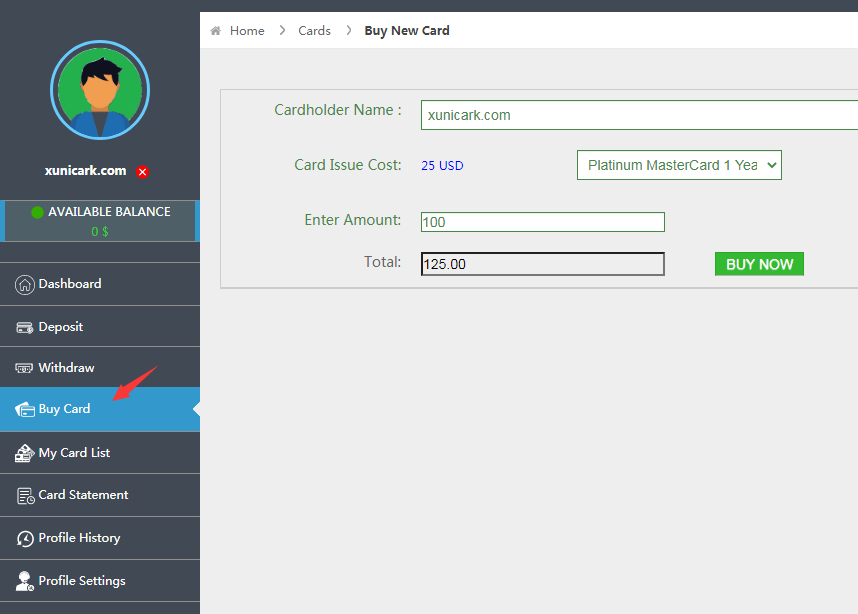This screenshot has height=614, width=858.
Task: Click the Home icon in breadcrumb
Action: (215, 31)
